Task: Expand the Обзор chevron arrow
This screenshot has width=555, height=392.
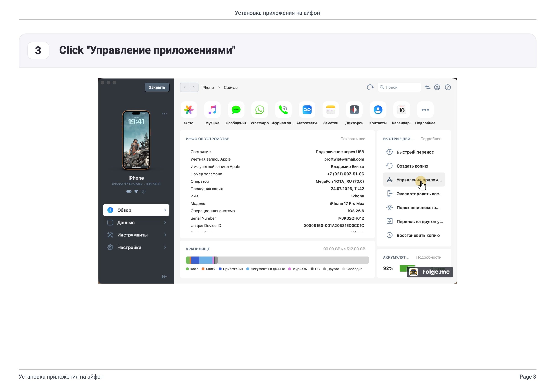Action: click(165, 210)
